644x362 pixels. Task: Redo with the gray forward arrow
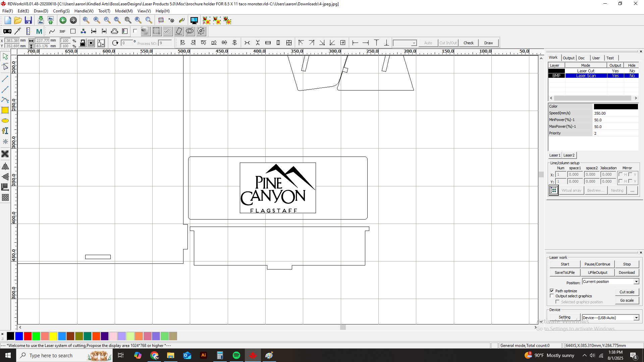click(x=73, y=20)
